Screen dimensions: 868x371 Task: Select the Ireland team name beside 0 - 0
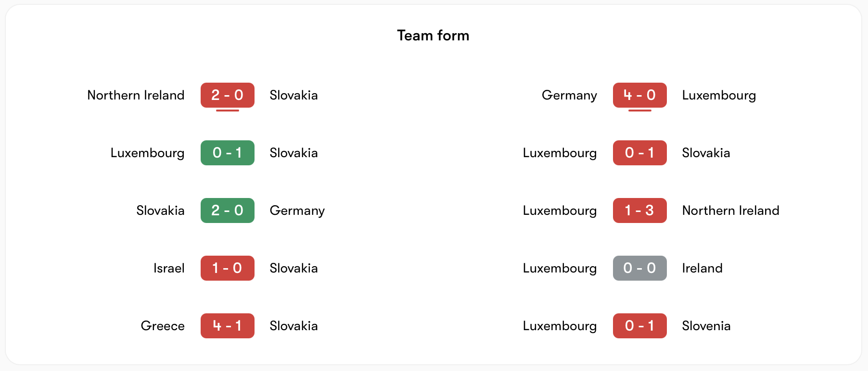pyautogui.click(x=702, y=268)
